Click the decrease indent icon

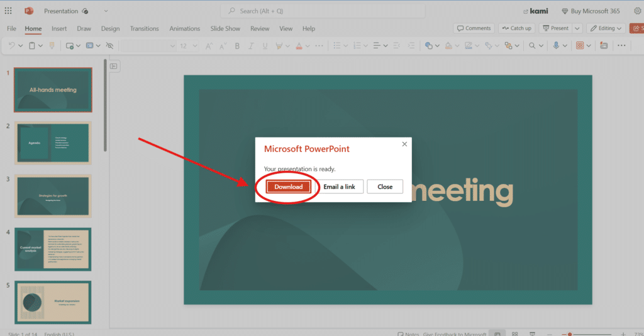[396, 46]
